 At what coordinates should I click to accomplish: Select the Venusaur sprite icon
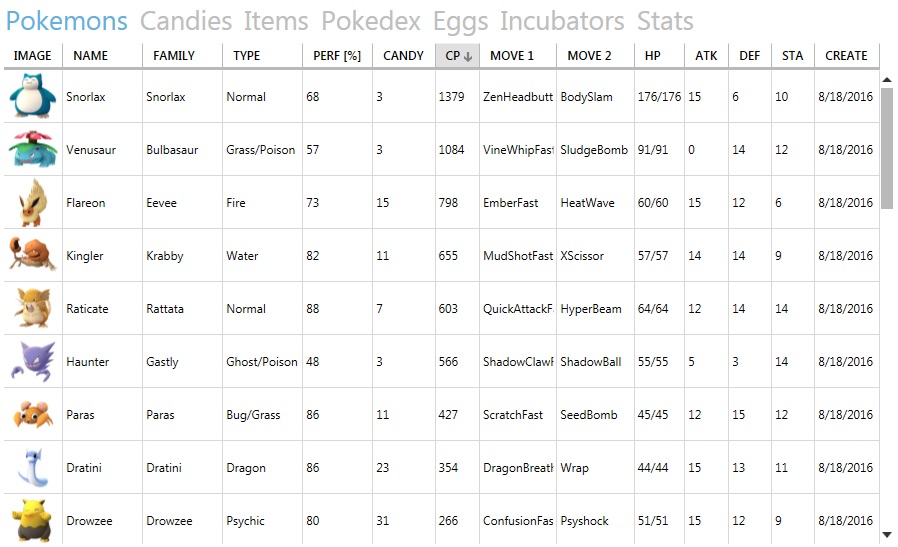click(33, 149)
